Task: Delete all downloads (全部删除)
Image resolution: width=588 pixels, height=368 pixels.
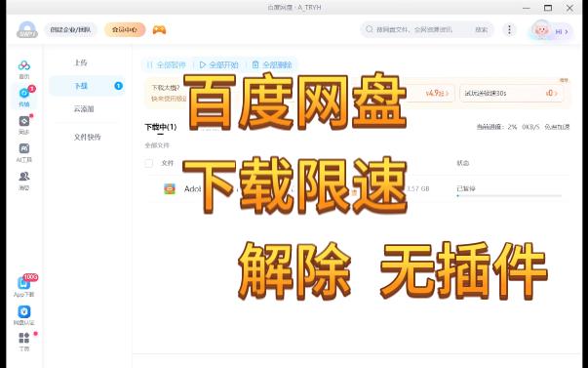Action: pyautogui.click(x=272, y=65)
